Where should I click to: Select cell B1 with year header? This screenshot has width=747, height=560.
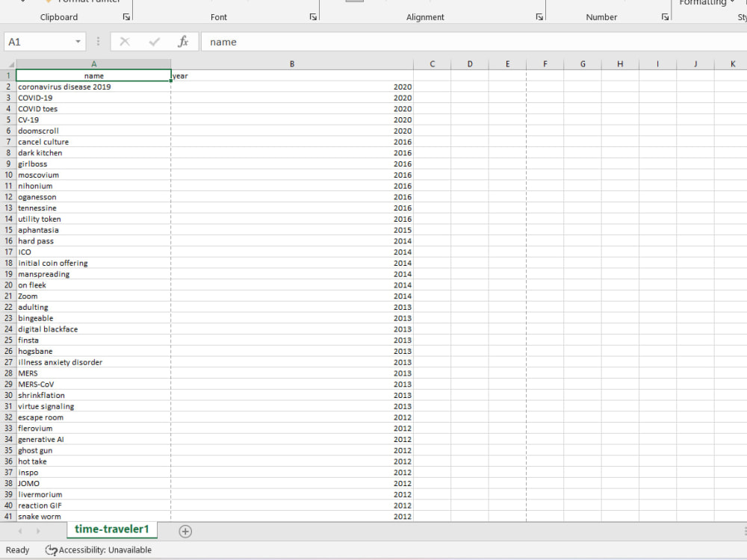(292, 75)
